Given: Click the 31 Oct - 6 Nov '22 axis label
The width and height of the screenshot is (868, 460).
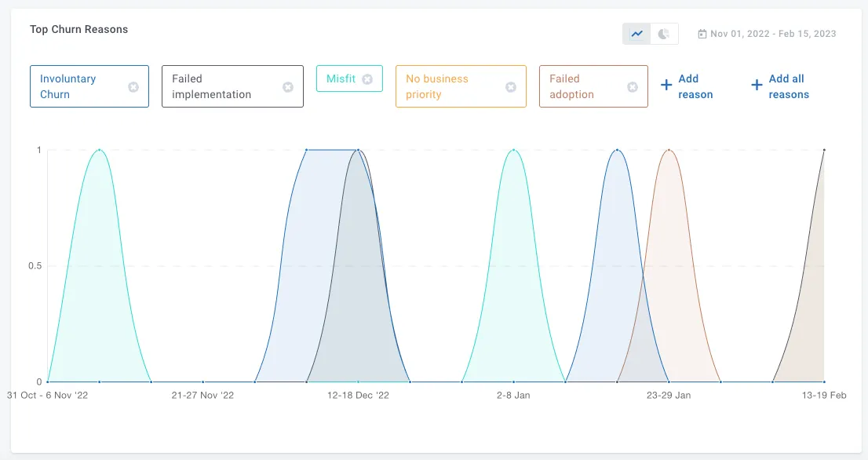Looking at the screenshot, I should pyautogui.click(x=47, y=395).
